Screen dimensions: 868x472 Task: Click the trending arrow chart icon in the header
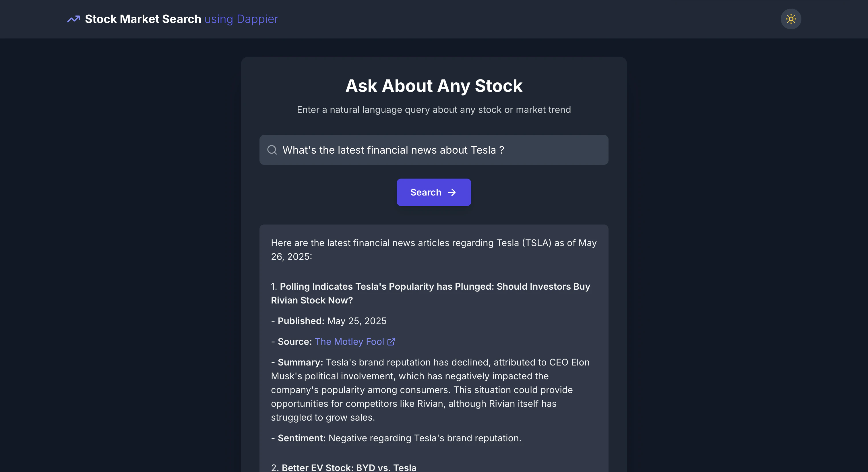tap(73, 19)
